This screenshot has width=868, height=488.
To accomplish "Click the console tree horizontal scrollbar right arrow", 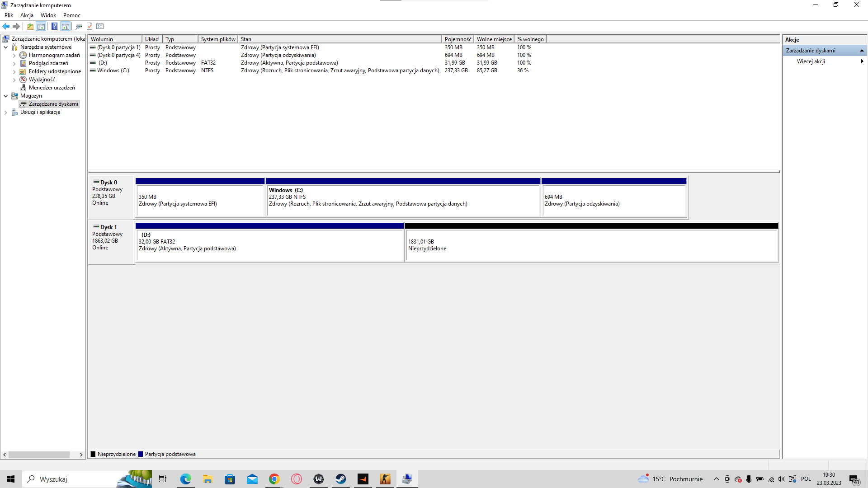I will pos(81,455).
